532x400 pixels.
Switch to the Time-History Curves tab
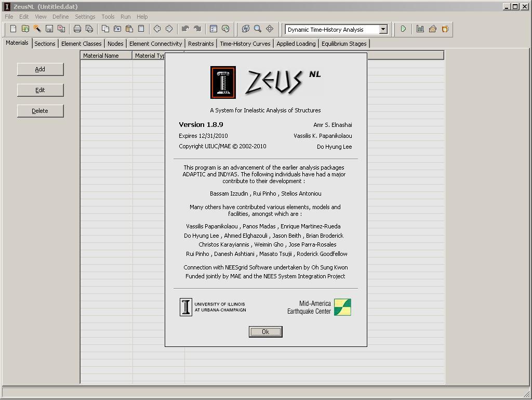click(x=245, y=44)
